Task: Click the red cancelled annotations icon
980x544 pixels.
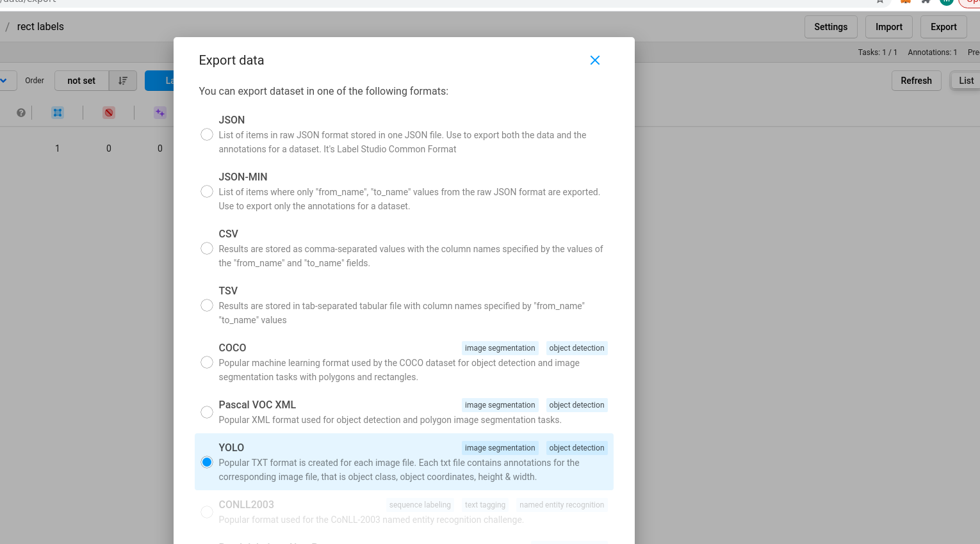Action: [x=109, y=113]
